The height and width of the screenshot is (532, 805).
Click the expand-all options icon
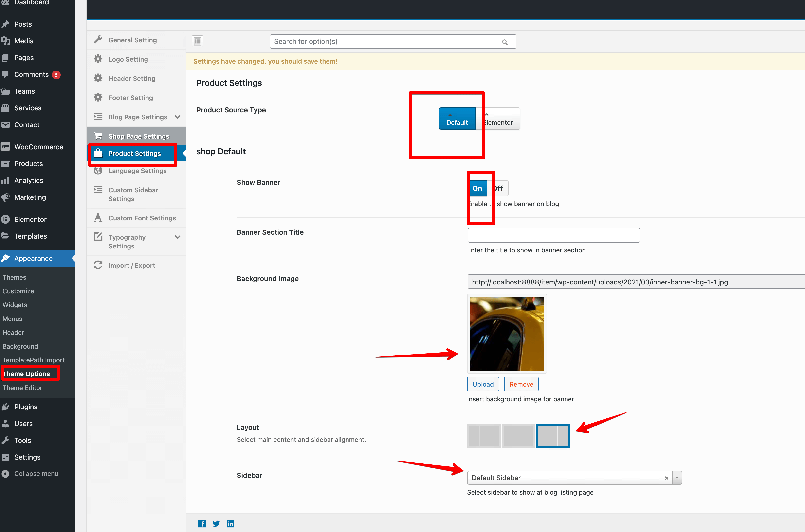[x=198, y=41]
